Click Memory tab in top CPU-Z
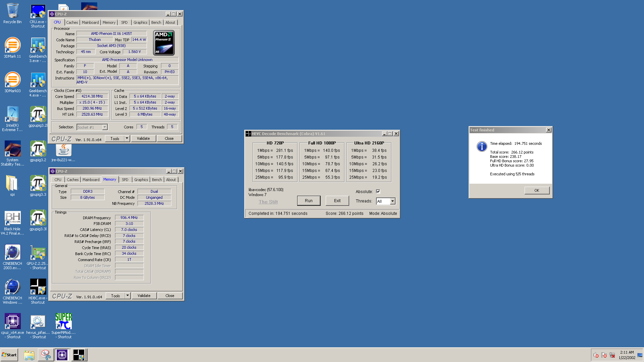This screenshot has width=644, height=362. [109, 22]
